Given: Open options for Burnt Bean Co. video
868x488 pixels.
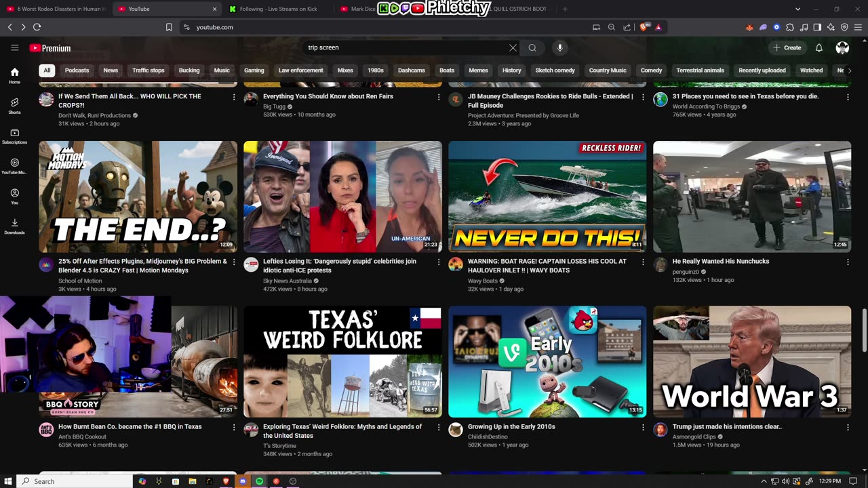Looking at the screenshot, I should (x=234, y=427).
